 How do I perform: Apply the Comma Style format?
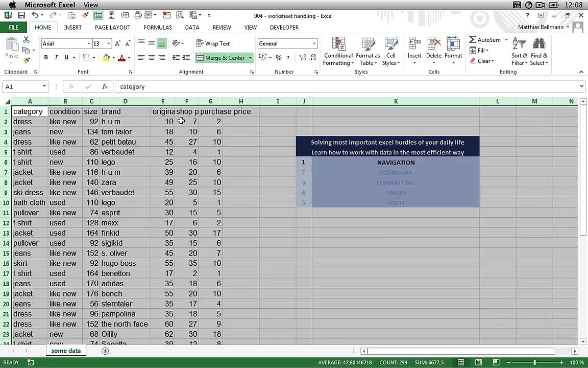click(288, 57)
